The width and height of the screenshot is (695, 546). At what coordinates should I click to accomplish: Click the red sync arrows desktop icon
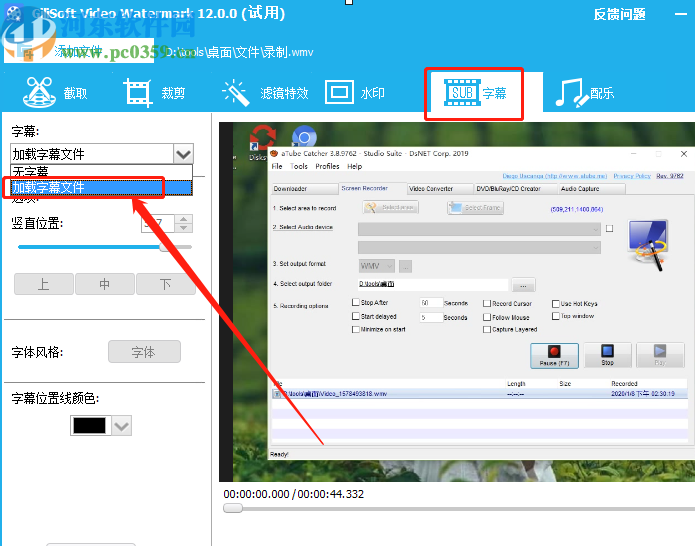pyautogui.click(x=262, y=137)
